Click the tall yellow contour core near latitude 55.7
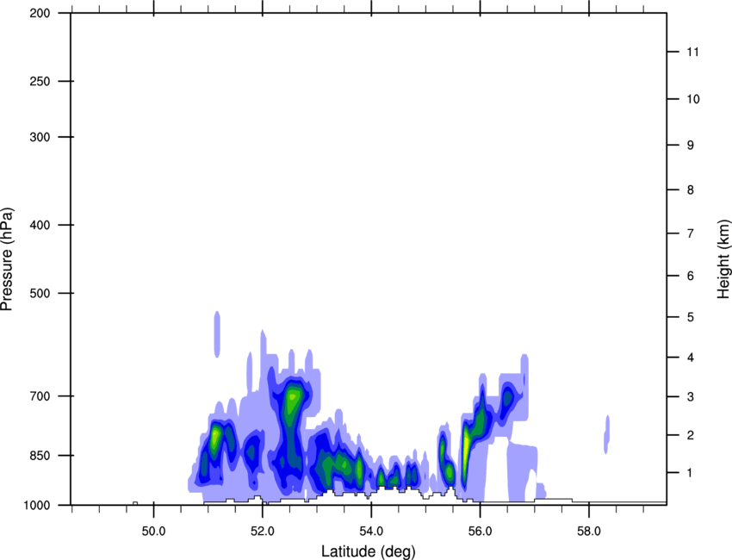The height and width of the screenshot is (560, 732). [465, 446]
